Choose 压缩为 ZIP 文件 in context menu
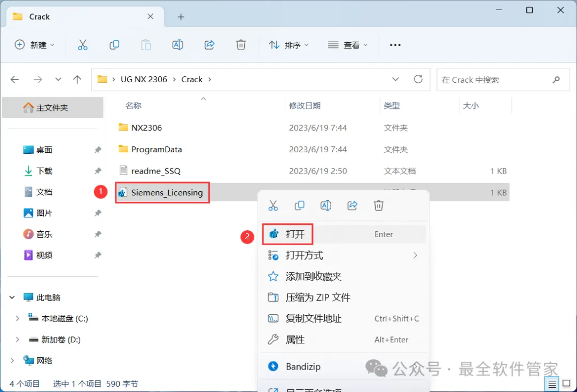 click(x=344, y=297)
